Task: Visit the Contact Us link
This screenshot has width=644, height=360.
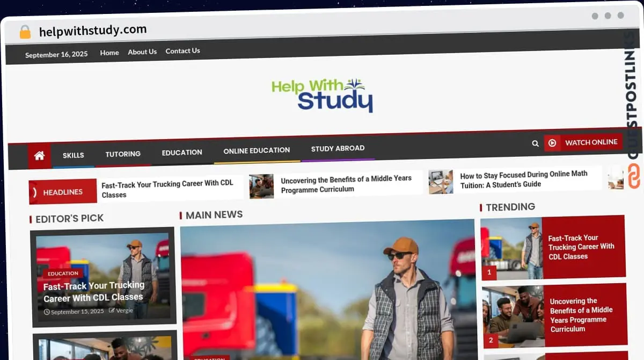Action: coord(182,51)
